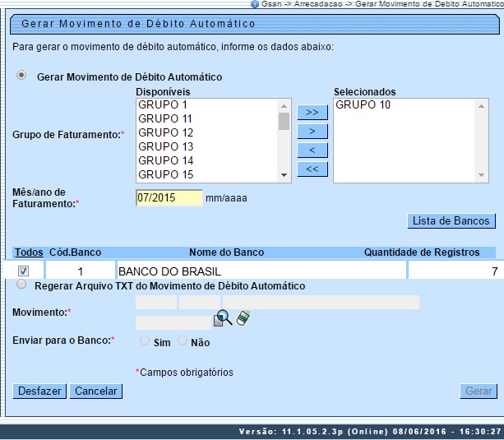This screenshot has width=504, height=440.
Task: Move all groups with the >> button
Action: point(312,112)
